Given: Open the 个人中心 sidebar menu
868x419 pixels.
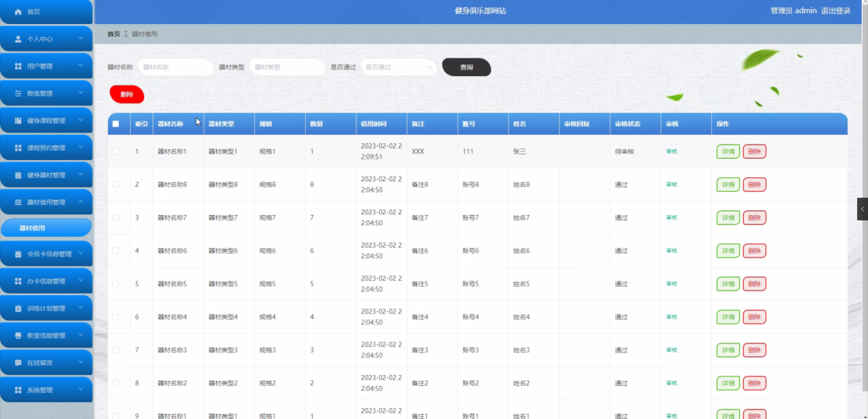Looking at the screenshot, I should point(46,39).
